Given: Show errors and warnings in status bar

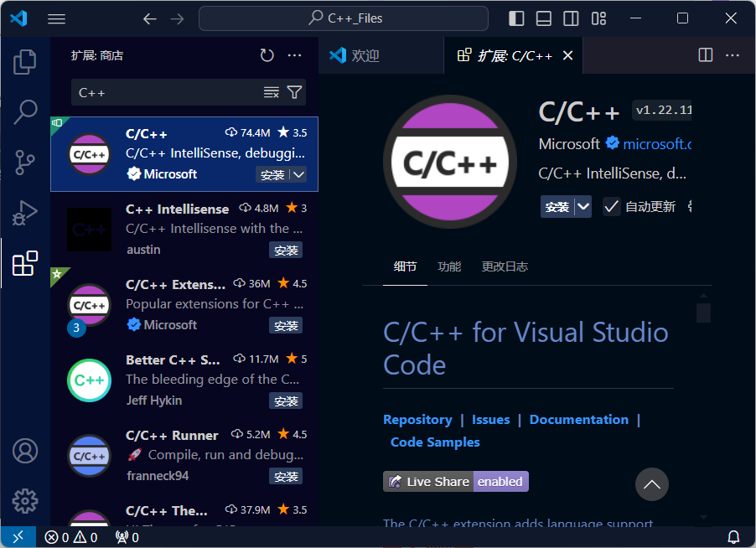Looking at the screenshot, I should coord(71,537).
